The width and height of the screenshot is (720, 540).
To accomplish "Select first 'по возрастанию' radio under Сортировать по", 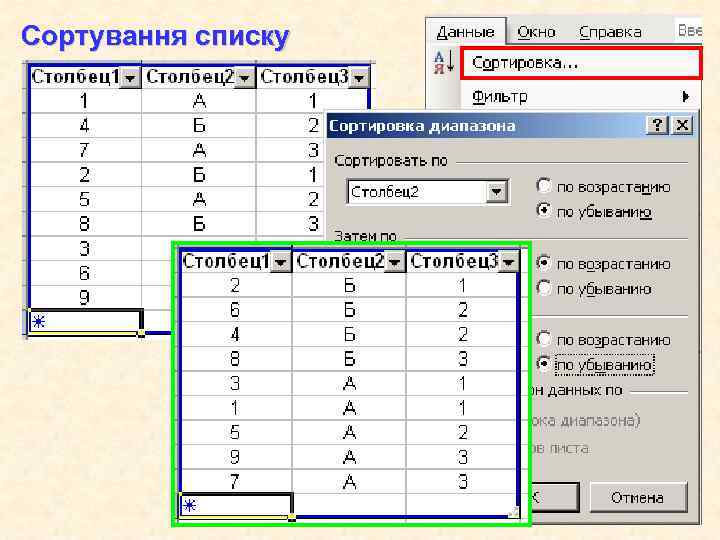I will [544, 186].
